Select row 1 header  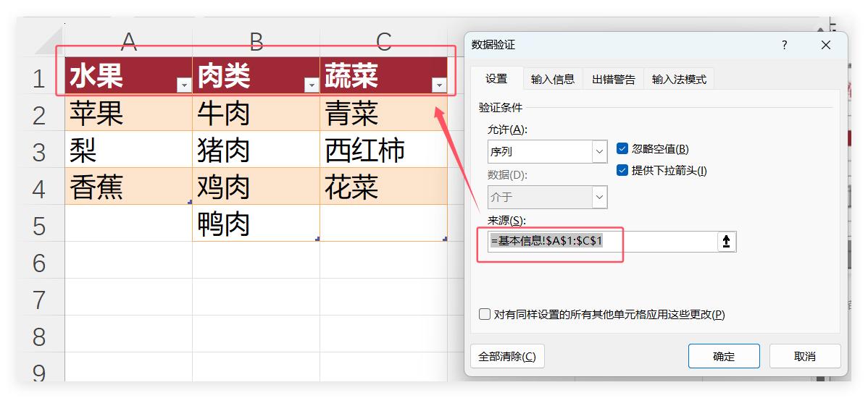[x=38, y=77]
